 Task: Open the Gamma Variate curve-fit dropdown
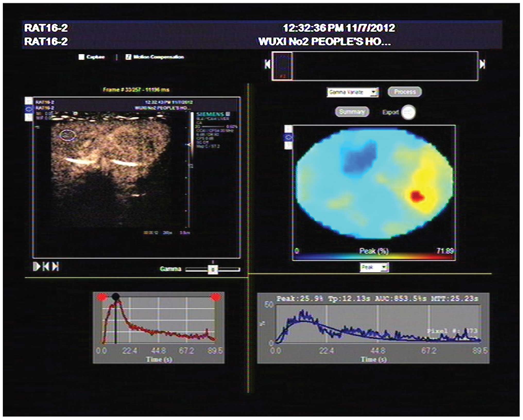374,92
